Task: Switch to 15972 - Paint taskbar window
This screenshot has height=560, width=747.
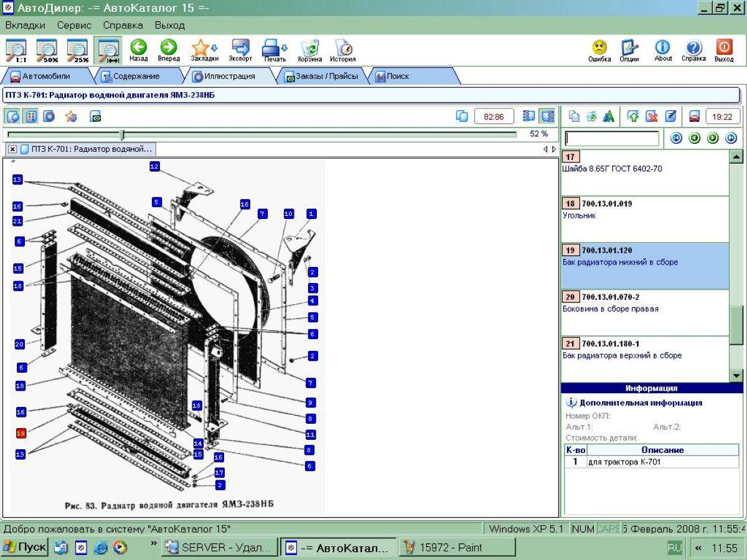Action: point(457,548)
